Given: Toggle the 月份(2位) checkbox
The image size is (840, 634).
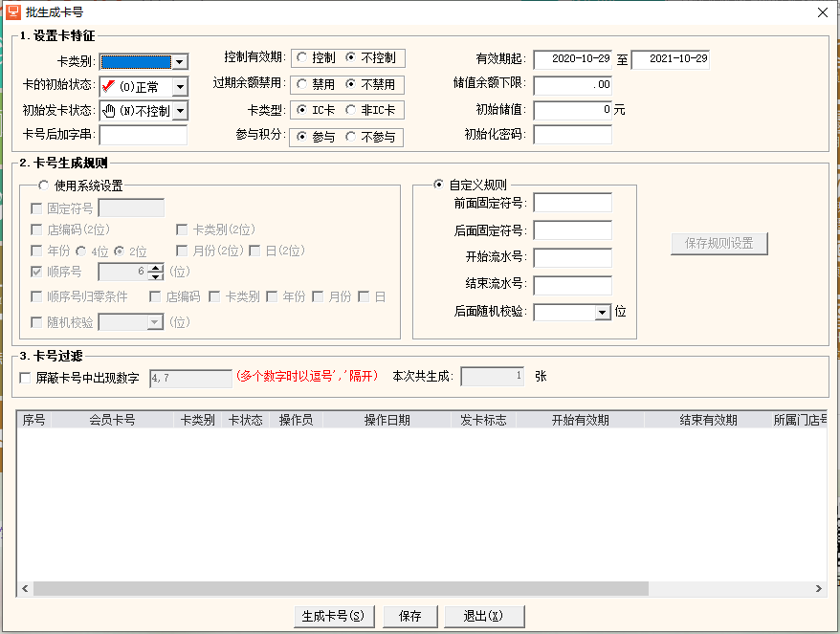Looking at the screenshot, I should point(182,251).
